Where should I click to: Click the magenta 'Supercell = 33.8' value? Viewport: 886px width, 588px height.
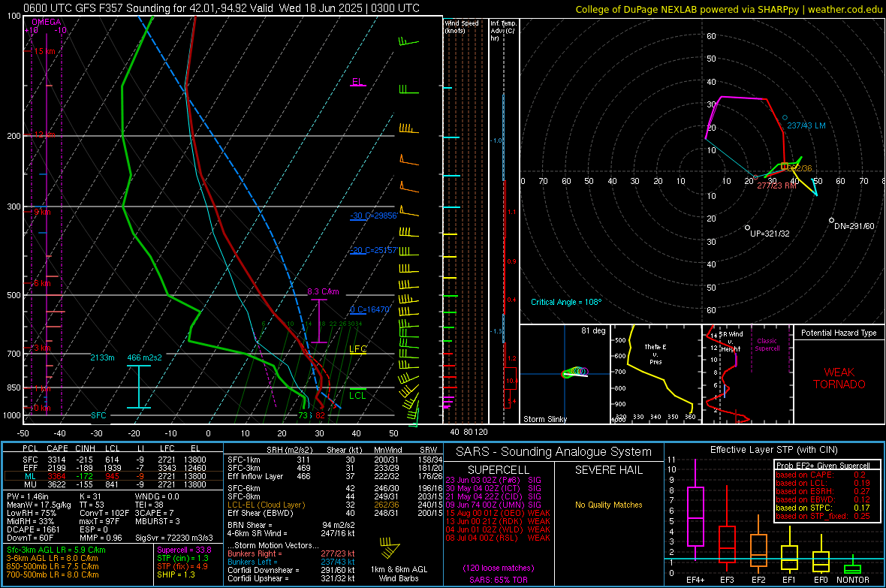click(x=184, y=550)
